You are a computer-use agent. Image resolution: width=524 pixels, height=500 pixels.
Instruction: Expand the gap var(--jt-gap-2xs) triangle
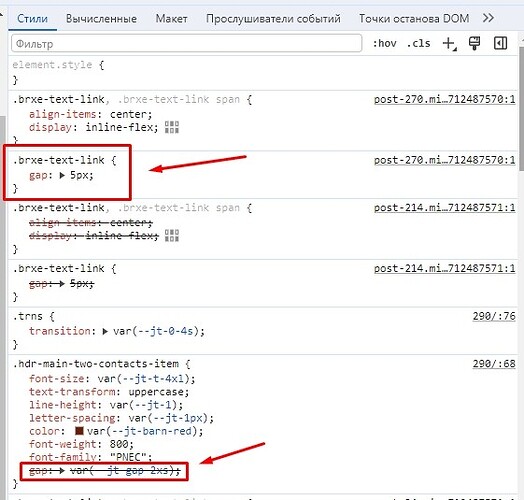coord(62,471)
